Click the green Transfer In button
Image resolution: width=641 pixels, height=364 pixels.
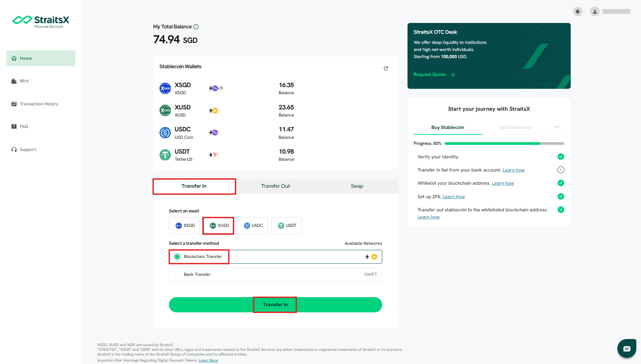coord(275,305)
